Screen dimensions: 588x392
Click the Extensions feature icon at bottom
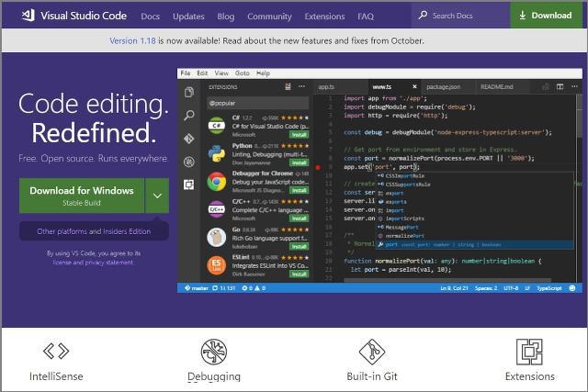click(529, 352)
